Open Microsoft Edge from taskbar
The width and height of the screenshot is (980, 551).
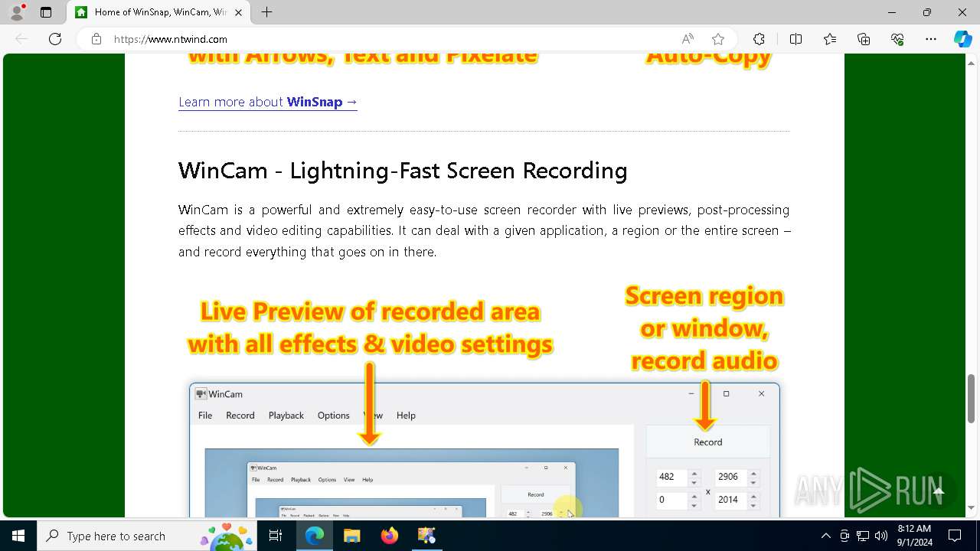pyautogui.click(x=315, y=536)
